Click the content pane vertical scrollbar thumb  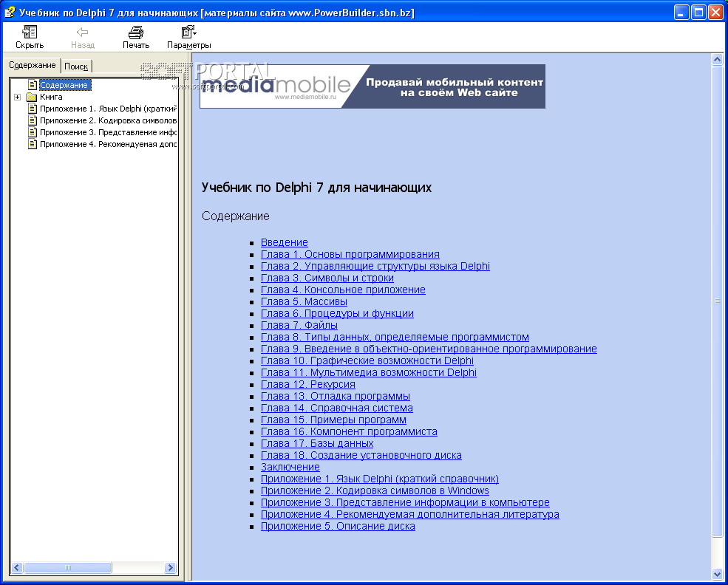(x=718, y=301)
